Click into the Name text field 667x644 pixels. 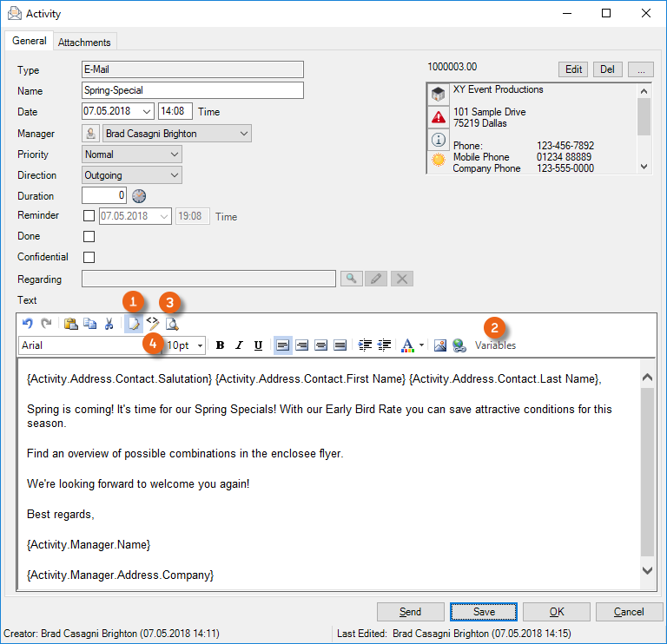tap(192, 90)
